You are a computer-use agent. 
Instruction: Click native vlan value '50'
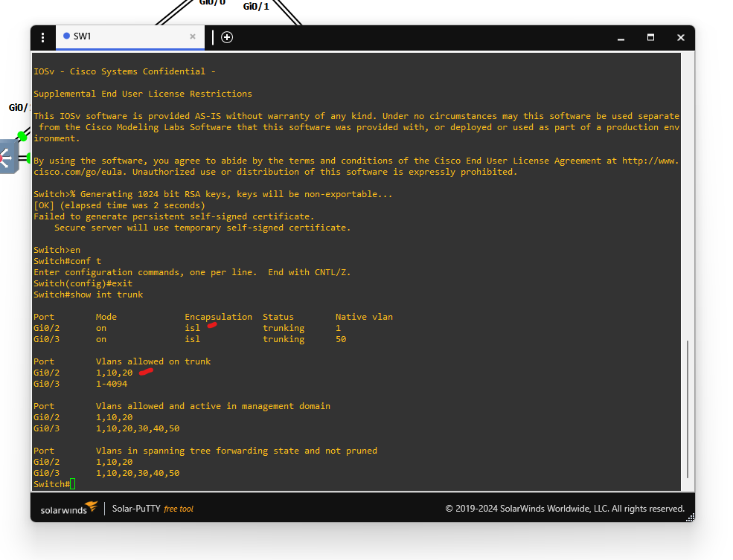coord(341,339)
